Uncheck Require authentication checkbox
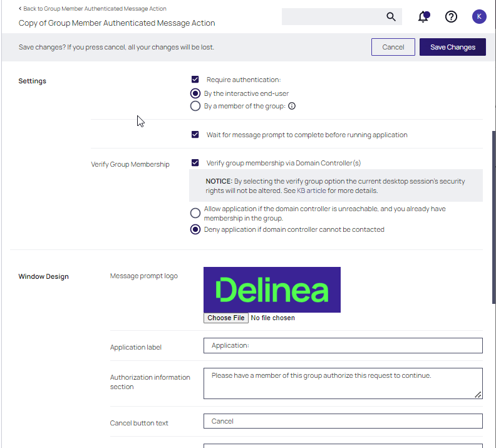The height and width of the screenshot is (448, 496). (x=195, y=80)
